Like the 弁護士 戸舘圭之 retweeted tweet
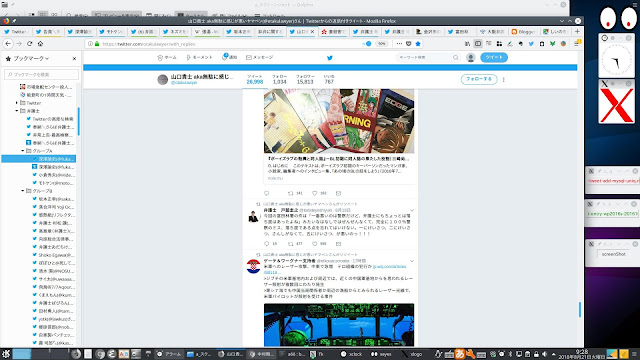This screenshot has height=360, width=640. tap(314, 244)
